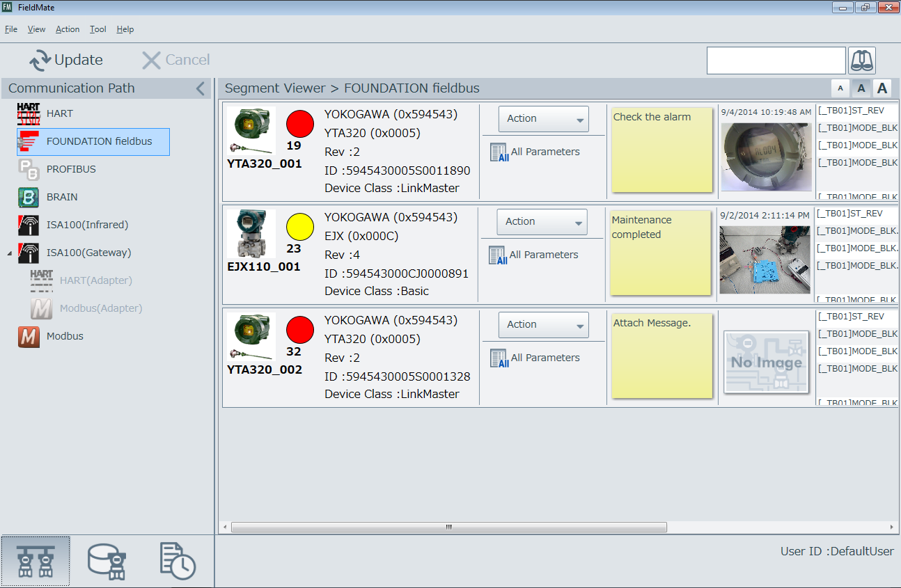Open the device database view at bottom toolbar
The height and width of the screenshot is (588, 901).
coord(106,560)
